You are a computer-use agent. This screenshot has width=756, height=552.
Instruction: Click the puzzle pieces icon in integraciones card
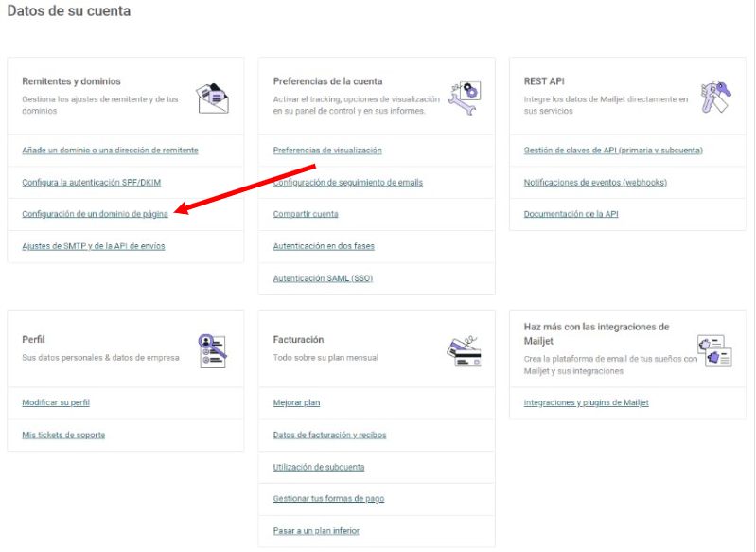click(714, 351)
